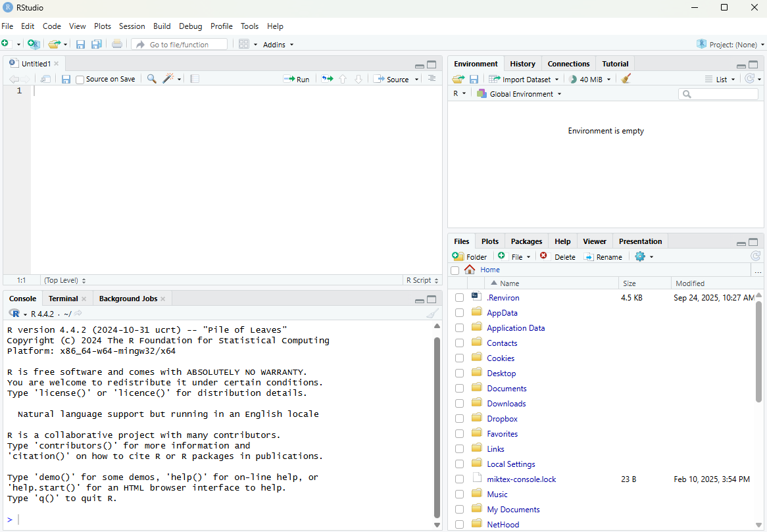Check the box next to Documents folder

[x=459, y=389]
